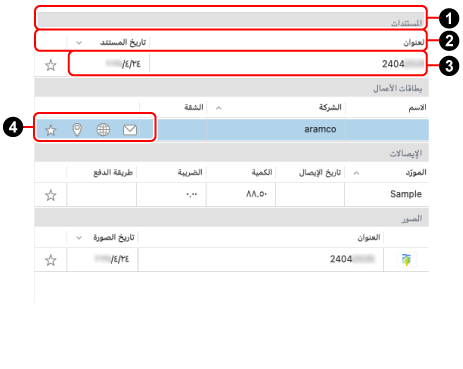Image resolution: width=463 pixels, height=369 pixels.
Task: Click the بطاقات الأعمال section header
Action: tap(232, 88)
